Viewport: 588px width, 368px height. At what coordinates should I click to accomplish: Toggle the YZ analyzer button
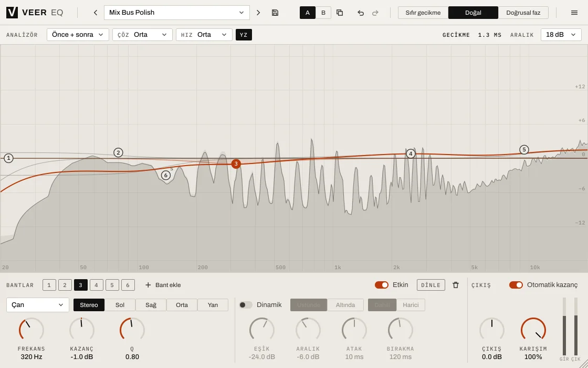pos(244,35)
